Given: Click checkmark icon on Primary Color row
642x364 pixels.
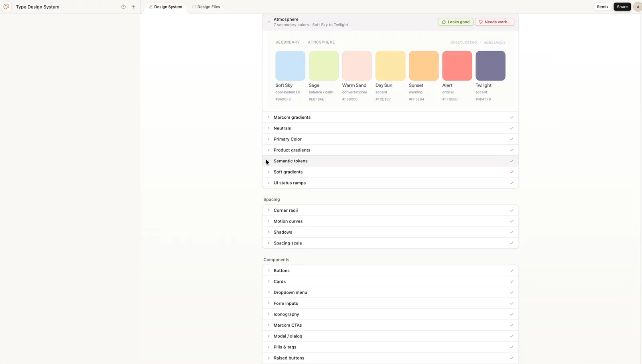Looking at the screenshot, I should [x=512, y=139].
